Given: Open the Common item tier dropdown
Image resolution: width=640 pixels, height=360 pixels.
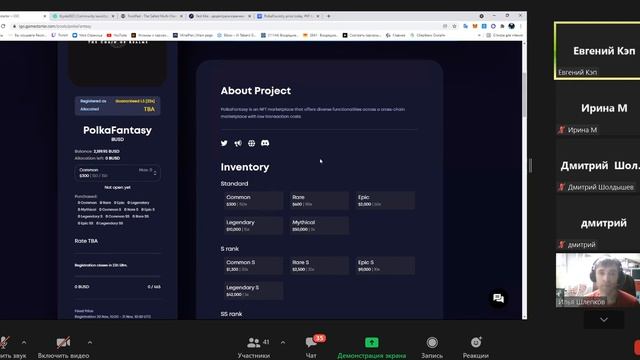Looking at the screenshot, I should pyautogui.click(x=118, y=173).
